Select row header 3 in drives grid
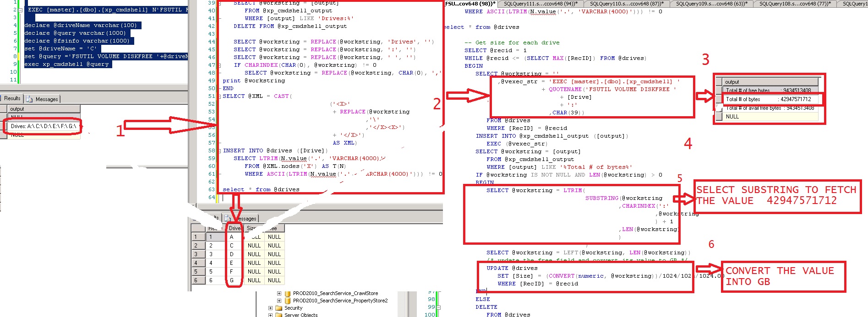The width and height of the screenshot is (868, 317). pos(198,254)
